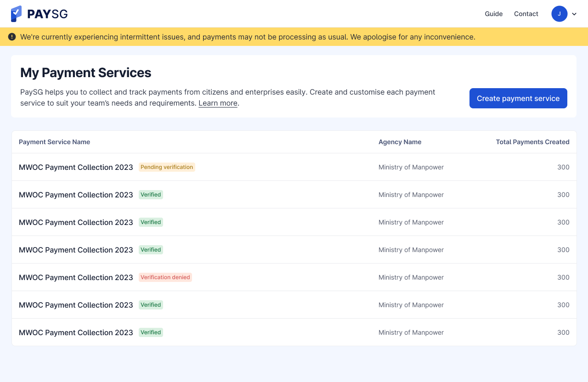Click the PAYSG wordmark text in the header
The image size is (588, 382).
[x=47, y=14]
